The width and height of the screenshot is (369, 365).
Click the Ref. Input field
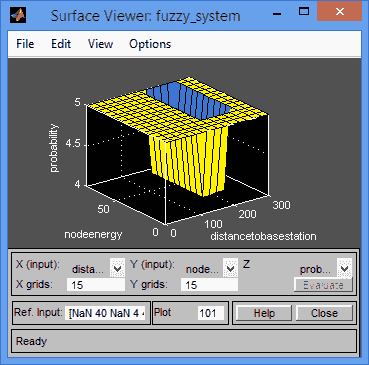pos(105,313)
